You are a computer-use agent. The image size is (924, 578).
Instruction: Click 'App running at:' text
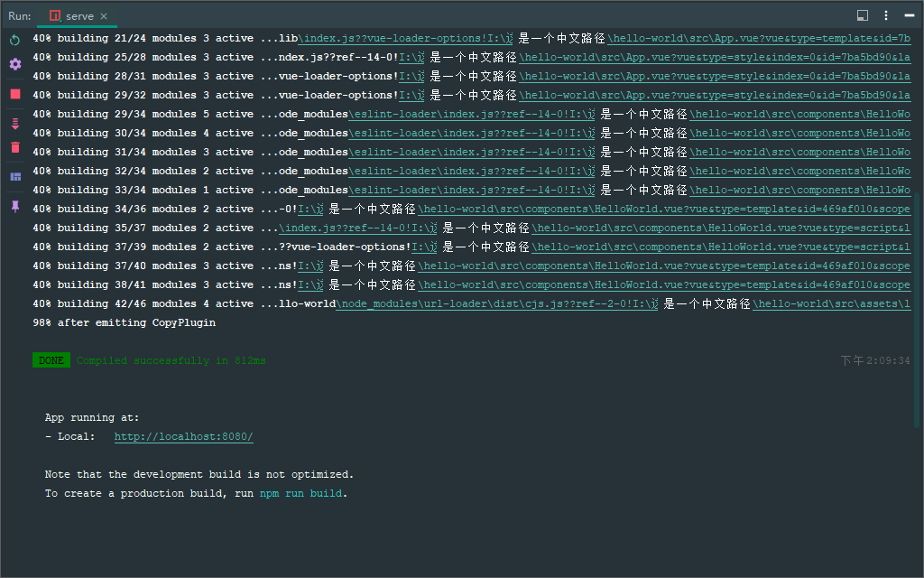(x=92, y=417)
